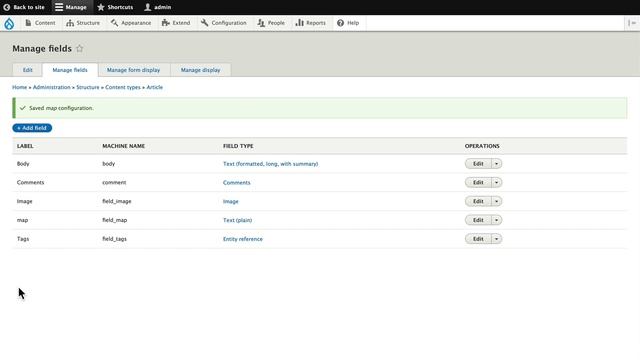Click the Help question-mark icon
The height and width of the screenshot is (360, 640).
pyautogui.click(x=340, y=23)
